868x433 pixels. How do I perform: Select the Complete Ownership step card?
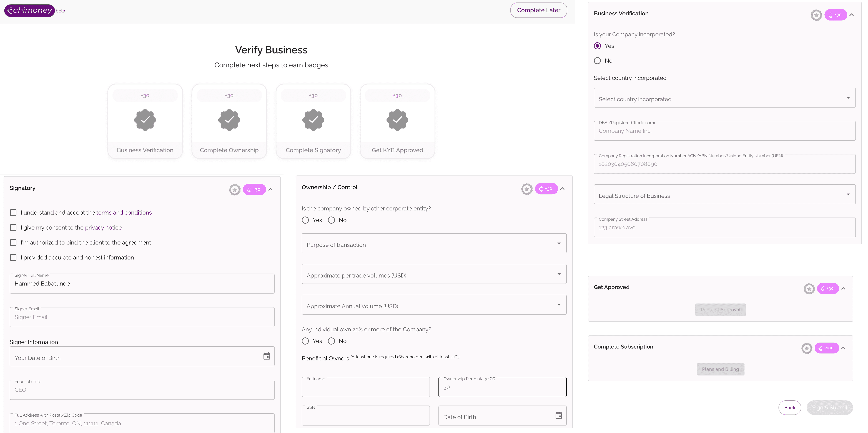tap(229, 121)
